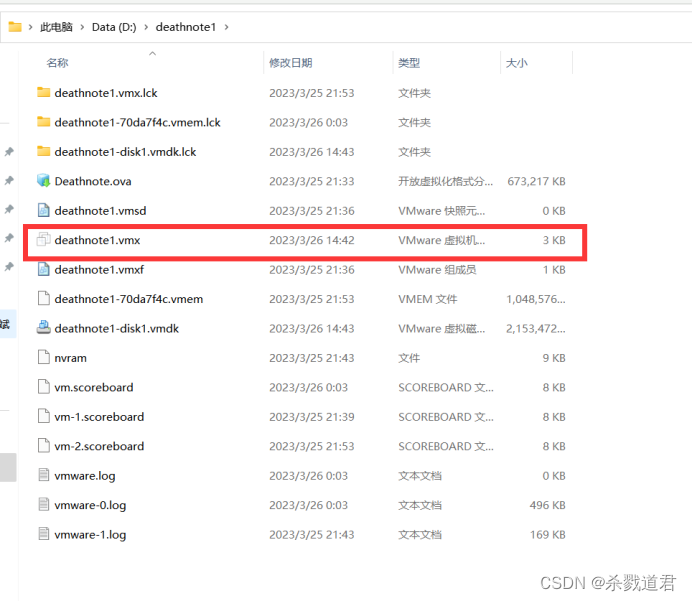The width and height of the screenshot is (692, 601).
Task: Expand chevron after root folder icon in address bar
Action: click(30, 27)
